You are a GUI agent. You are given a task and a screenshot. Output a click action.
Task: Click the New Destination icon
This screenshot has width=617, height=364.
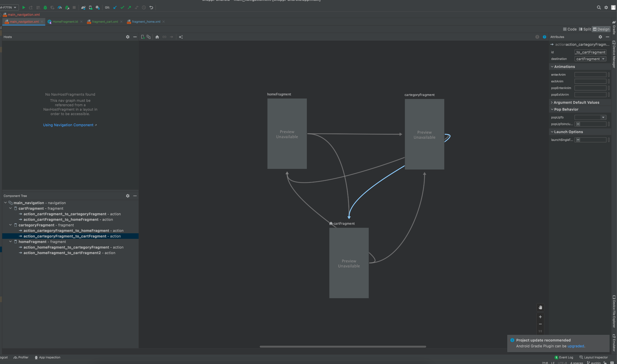(143, 37)
